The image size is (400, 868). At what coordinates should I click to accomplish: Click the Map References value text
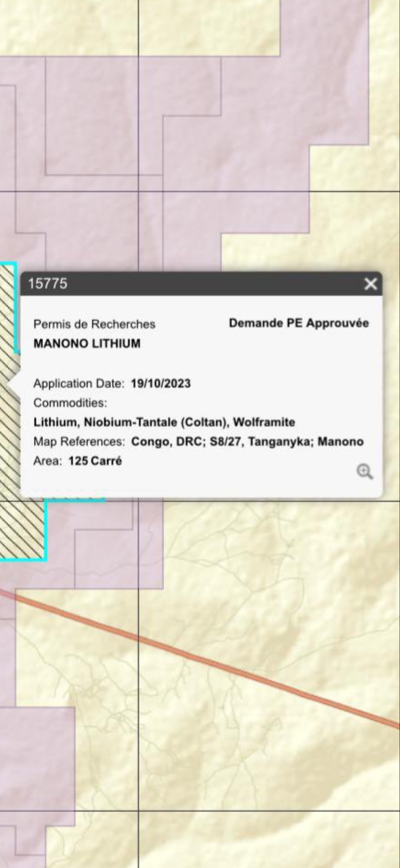pos(247,442)
